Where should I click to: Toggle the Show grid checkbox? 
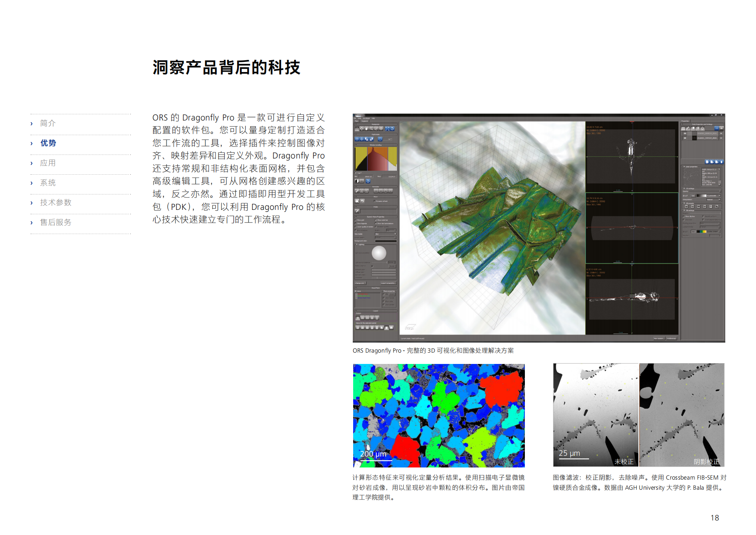point(356,220)
